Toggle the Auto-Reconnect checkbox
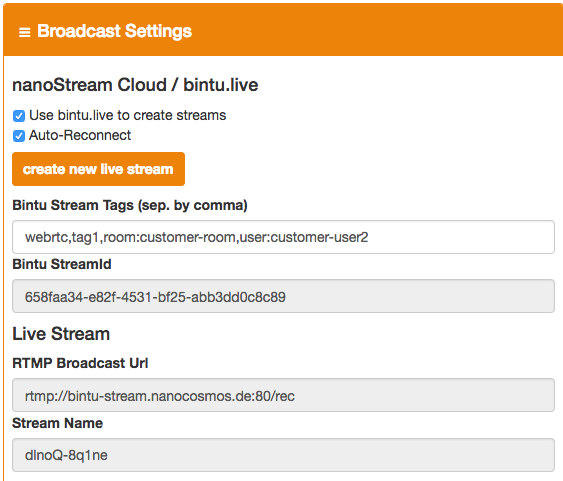Image resolution: width=563 pixels, height=481 pixels. click(x=19, y=136)
